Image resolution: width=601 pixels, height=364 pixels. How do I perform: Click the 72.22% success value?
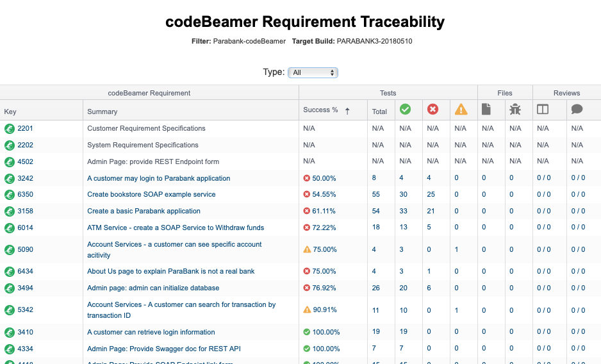pyautogui.click(x=324, y=228)
